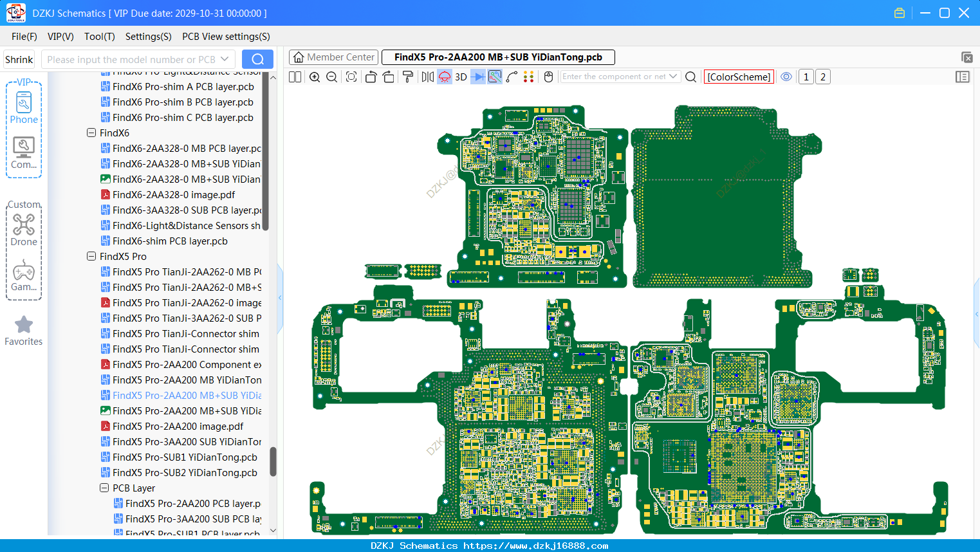980x552 pixels.
Task: Open FindX5 Pro-2AA200 Component file
Action: click(181, 364)
